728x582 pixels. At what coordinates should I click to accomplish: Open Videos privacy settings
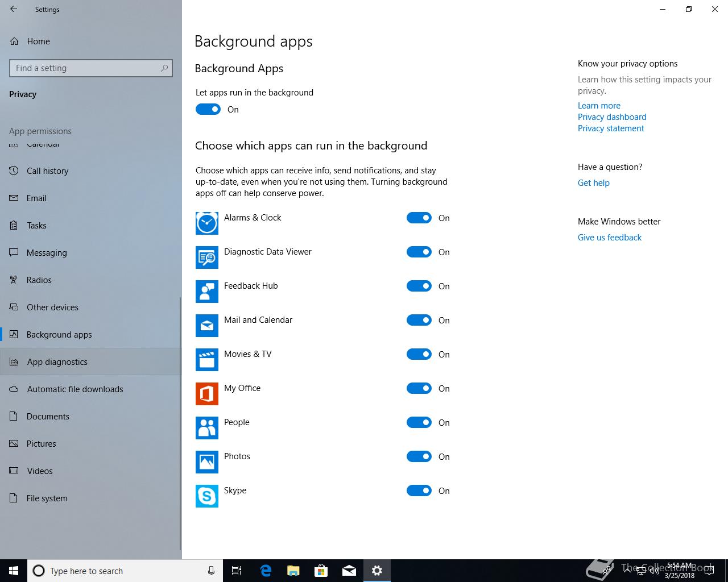(x=90, y=471)
